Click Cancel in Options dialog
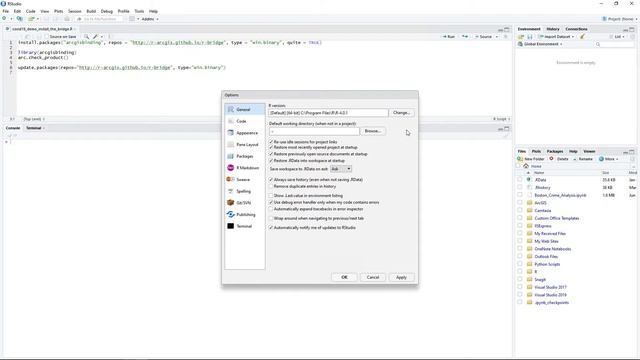This screenshot has height=360, width=640. pyautogui.click(x=373, y=277)
